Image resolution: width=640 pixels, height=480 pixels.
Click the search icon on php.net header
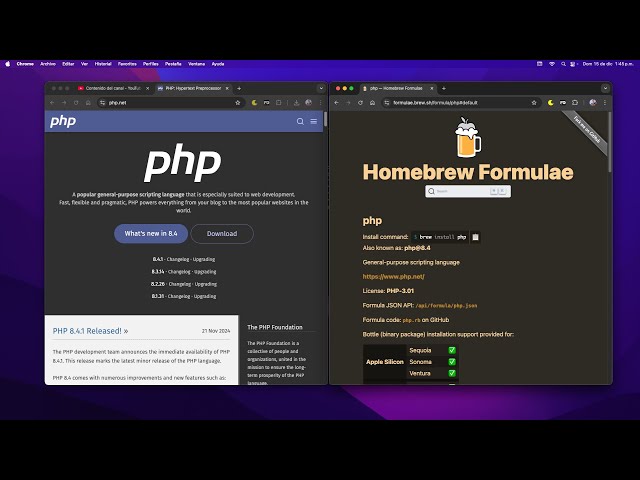pos(300,121)
